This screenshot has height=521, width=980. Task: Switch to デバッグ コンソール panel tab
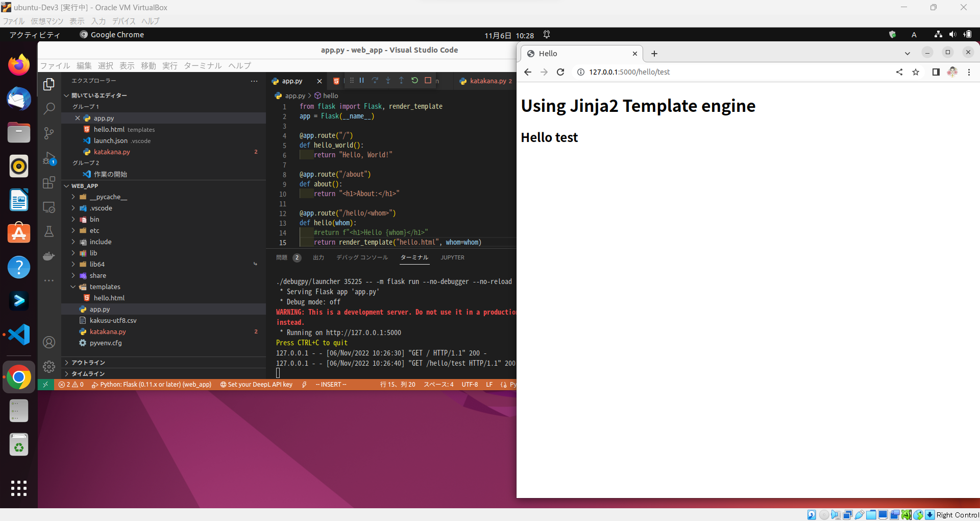(362, 257)
